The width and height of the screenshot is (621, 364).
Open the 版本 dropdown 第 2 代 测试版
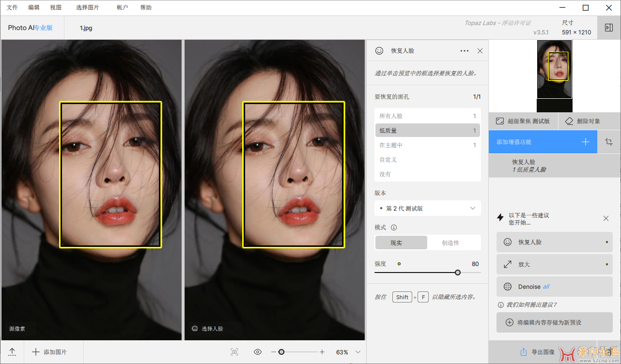coord(427,208)
